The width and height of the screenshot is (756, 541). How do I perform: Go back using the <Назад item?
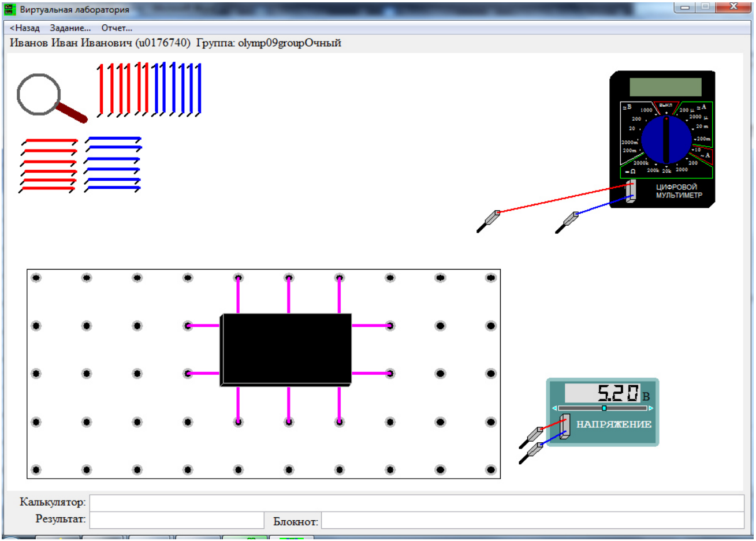point(25,28)
